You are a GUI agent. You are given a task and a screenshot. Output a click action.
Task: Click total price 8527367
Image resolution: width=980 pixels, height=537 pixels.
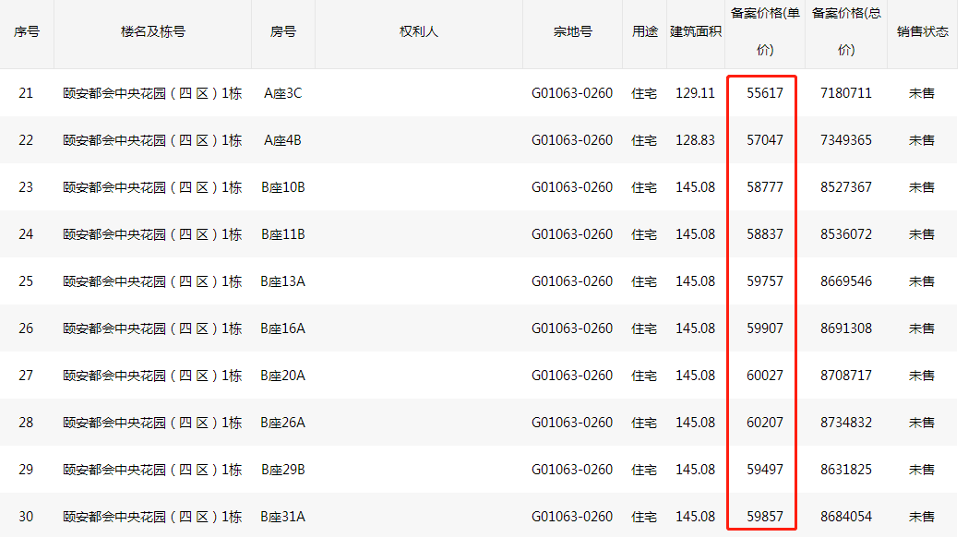(x=846, y=187)
